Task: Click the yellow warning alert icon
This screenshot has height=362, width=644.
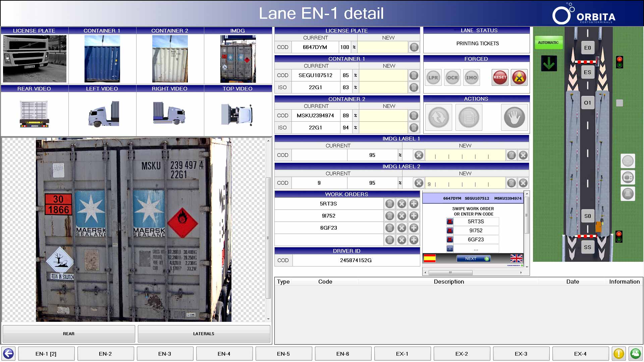Action: (x=619, y=354)
